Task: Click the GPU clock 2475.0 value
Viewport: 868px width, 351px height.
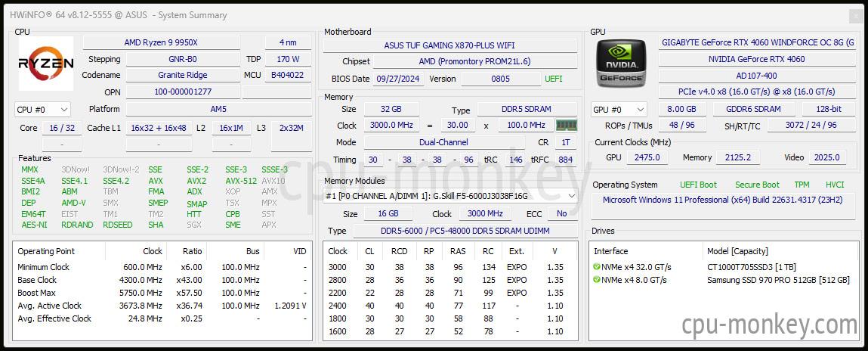Action: pyautogui.click(x=647, y=157)
